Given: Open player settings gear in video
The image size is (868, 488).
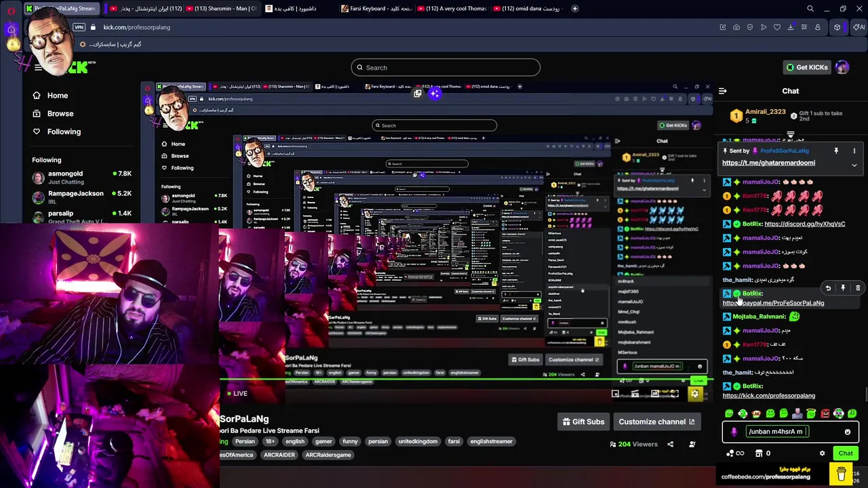Looking at the screenshot, I should coord(694,394).
